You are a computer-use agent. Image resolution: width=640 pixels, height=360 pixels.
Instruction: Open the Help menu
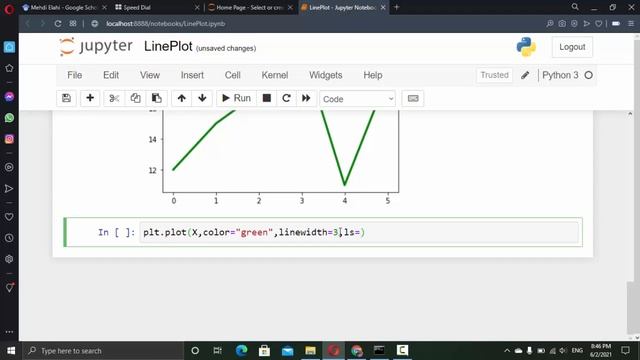click(373, 75)
